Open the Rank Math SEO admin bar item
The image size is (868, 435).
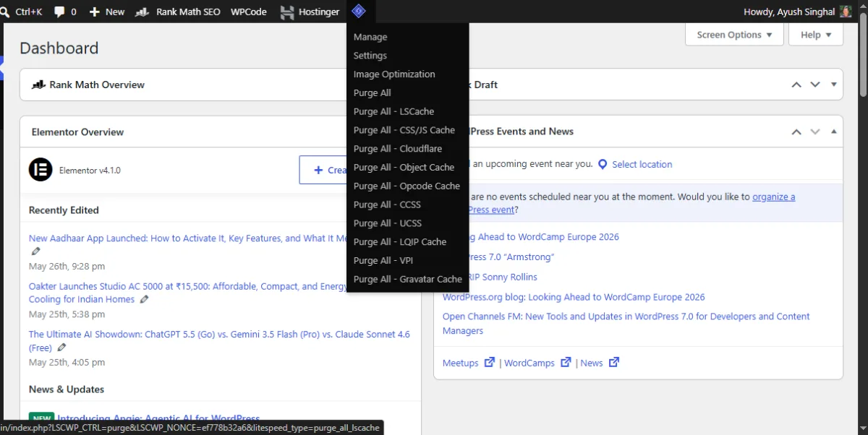pos(178,12)
